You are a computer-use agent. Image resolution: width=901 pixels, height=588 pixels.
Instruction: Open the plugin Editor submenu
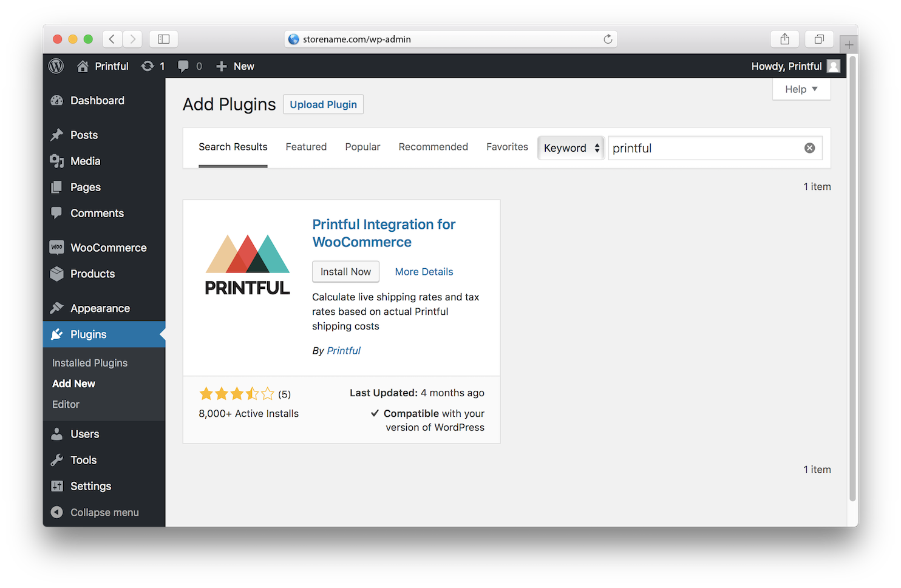66,404
